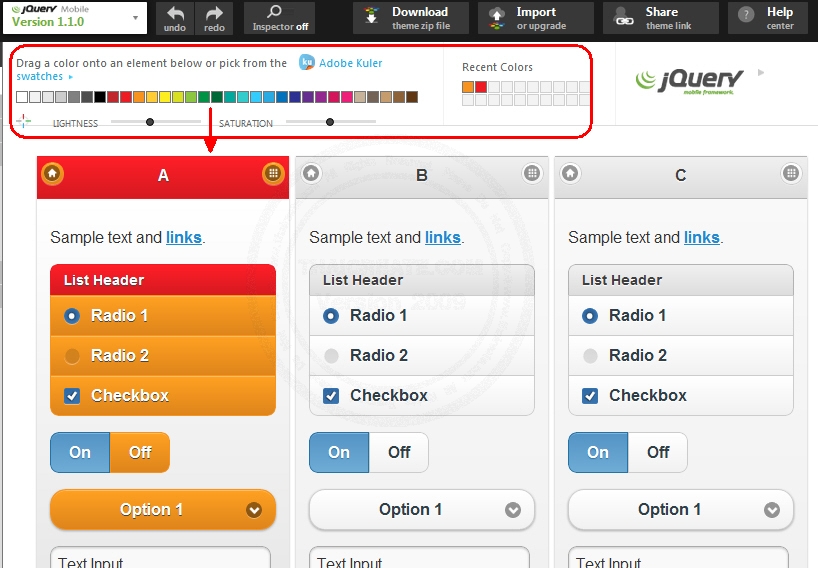Open Option 1 select in swatch C
818x568 pixels.
681,510
